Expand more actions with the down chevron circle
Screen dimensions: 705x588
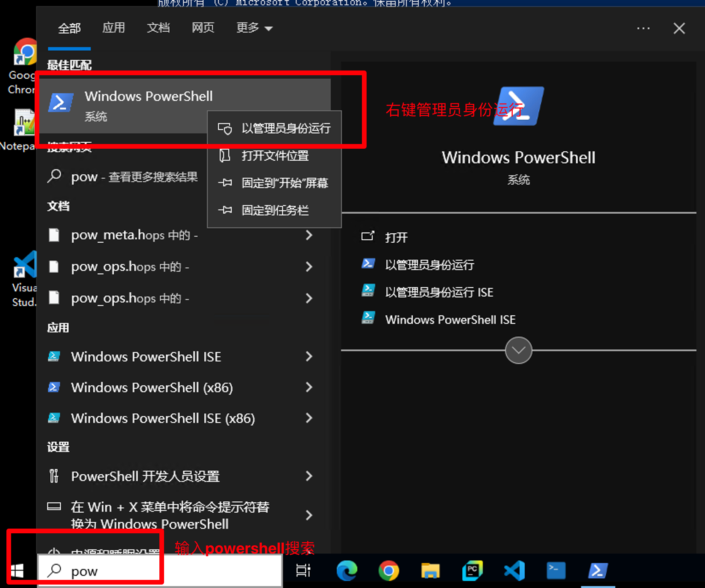pos(518,350)
